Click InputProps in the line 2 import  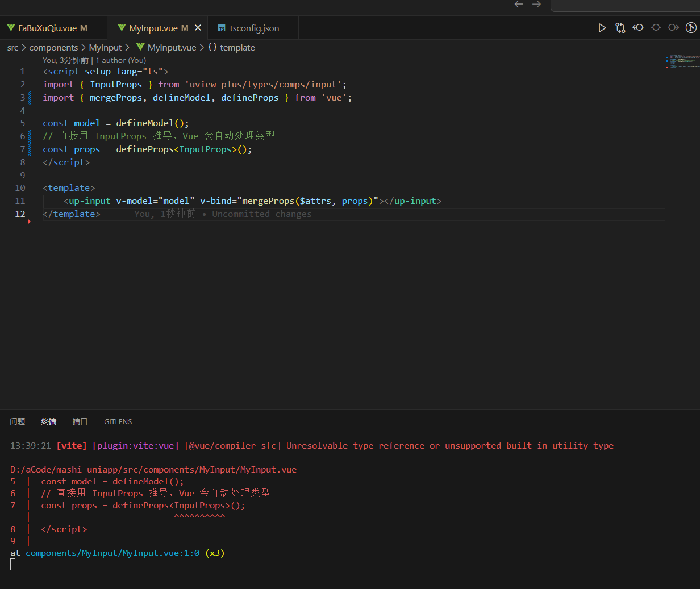[116, 85]
